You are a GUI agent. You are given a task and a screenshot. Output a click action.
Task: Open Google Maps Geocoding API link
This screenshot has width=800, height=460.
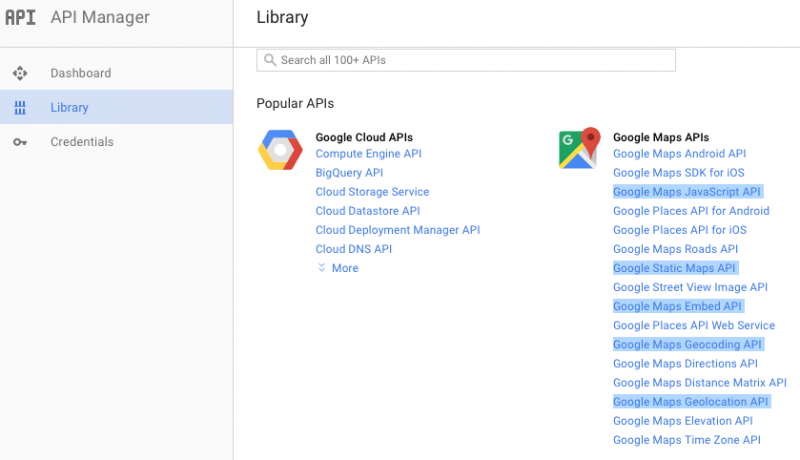pos(687,345)
